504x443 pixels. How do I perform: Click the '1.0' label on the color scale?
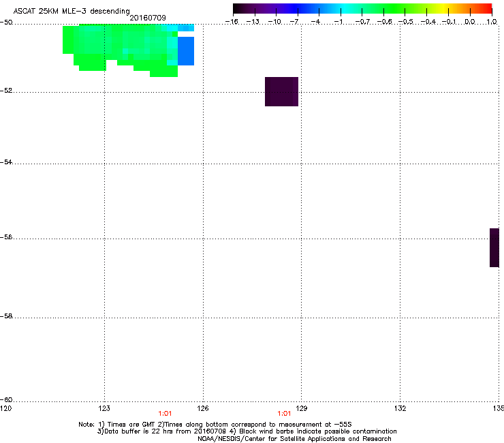(492, 22)
